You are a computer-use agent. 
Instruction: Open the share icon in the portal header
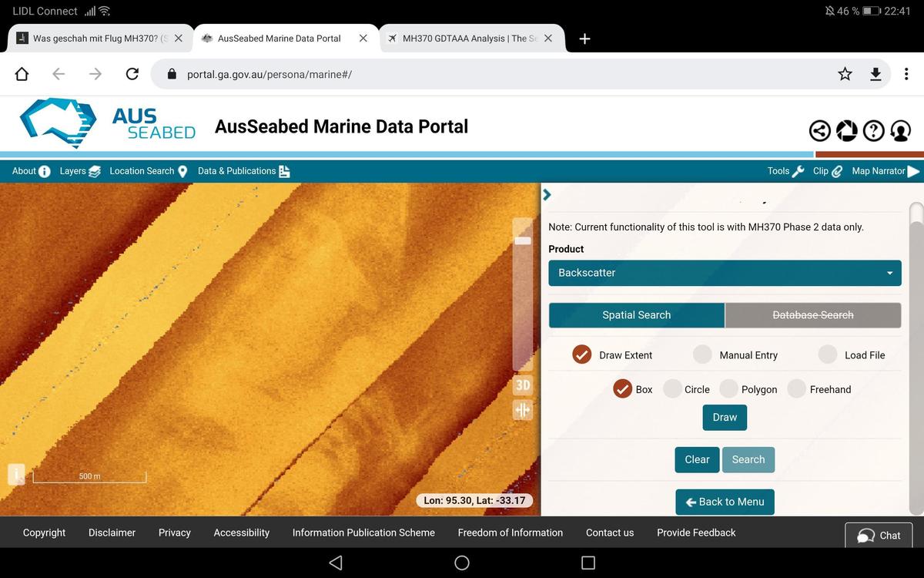(821, 131)
